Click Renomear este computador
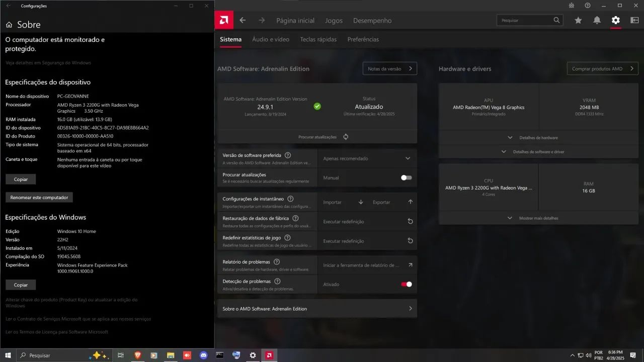 point(39,197)
